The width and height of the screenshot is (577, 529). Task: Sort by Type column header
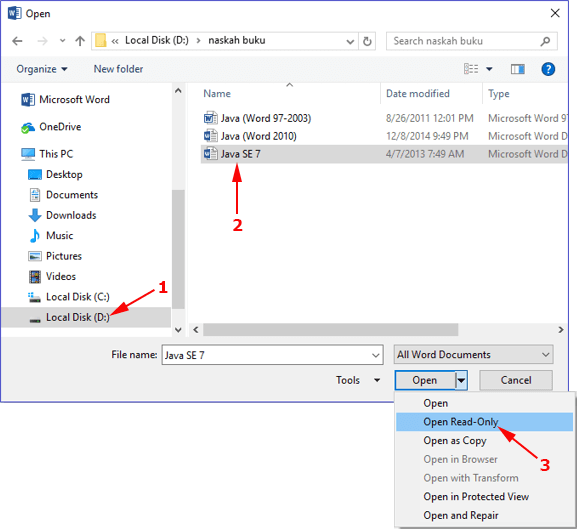[499, 93]
